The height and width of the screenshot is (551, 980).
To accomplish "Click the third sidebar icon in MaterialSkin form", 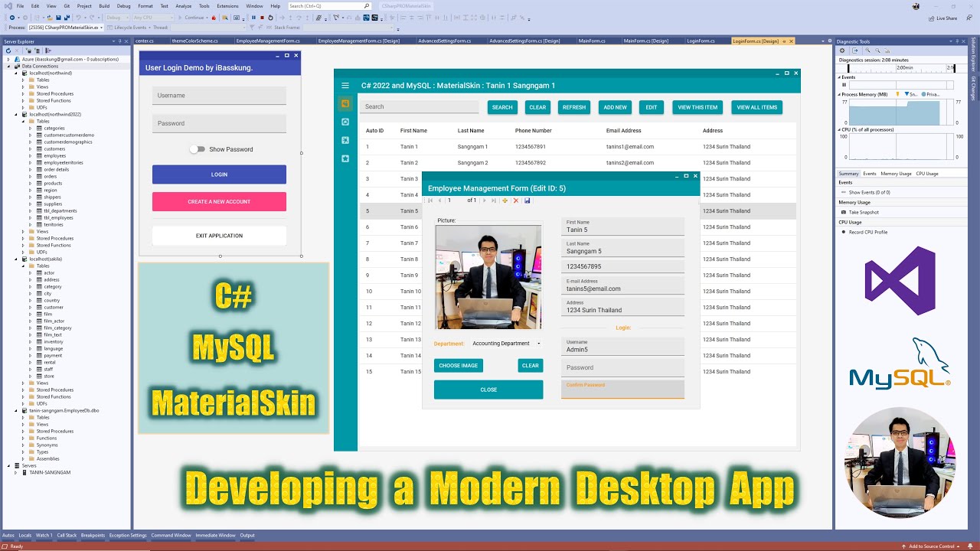I will pos(345,140).
